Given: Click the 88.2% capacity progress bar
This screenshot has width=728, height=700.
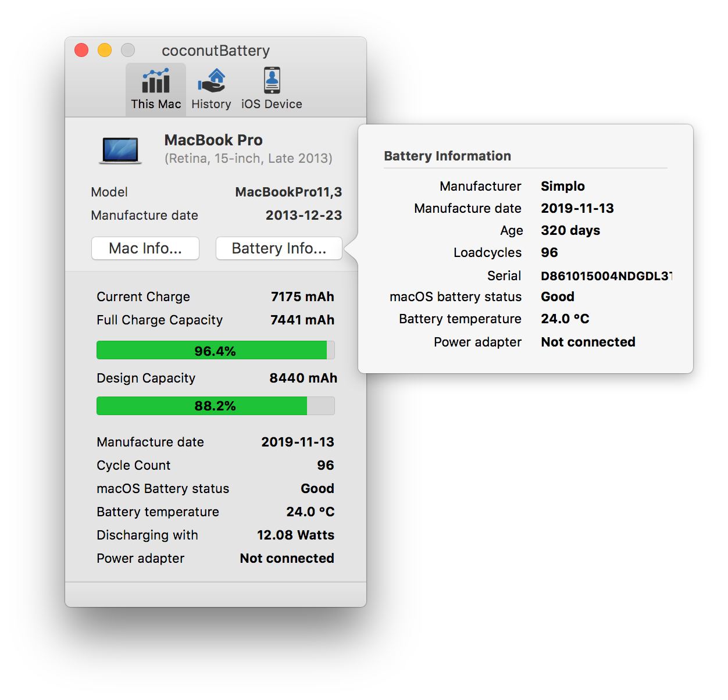Looking at the screenshot, I should tap(215, 406).
